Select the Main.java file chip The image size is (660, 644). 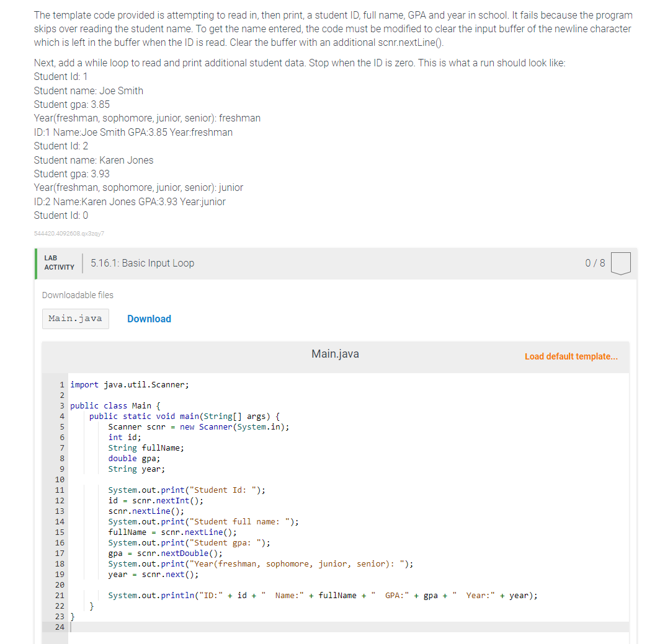75,319
